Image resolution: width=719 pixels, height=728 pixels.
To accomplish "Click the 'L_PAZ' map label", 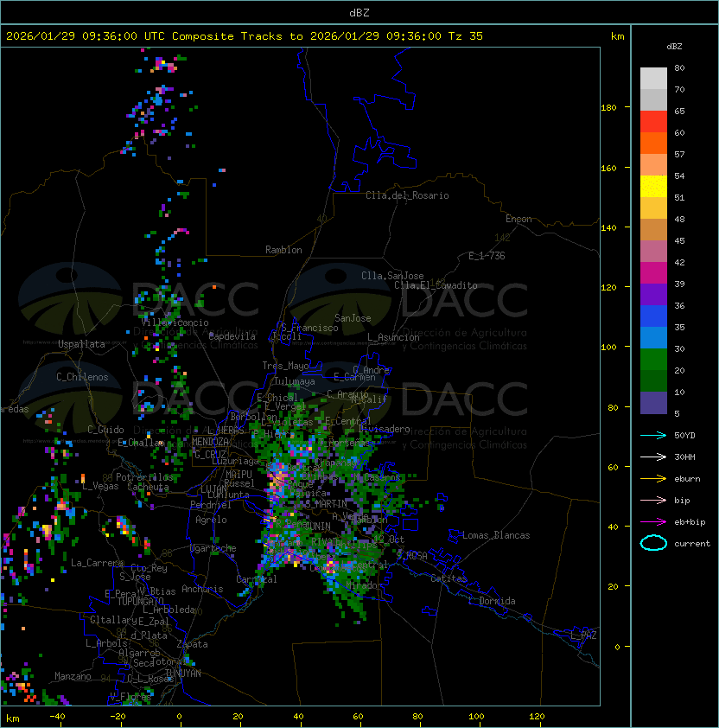I will coord(583,635).
